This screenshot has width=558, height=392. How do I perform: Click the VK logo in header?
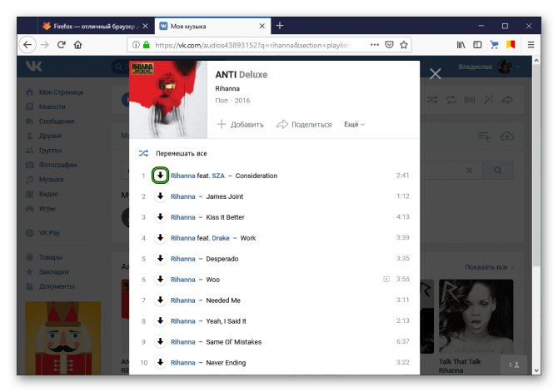[34, 66]
